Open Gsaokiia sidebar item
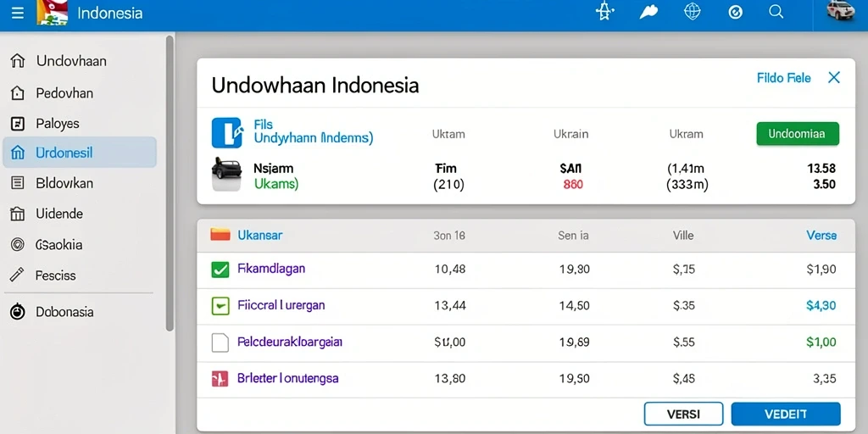The height and width of the screenshot is (434, 868). [x=60, y=244]
